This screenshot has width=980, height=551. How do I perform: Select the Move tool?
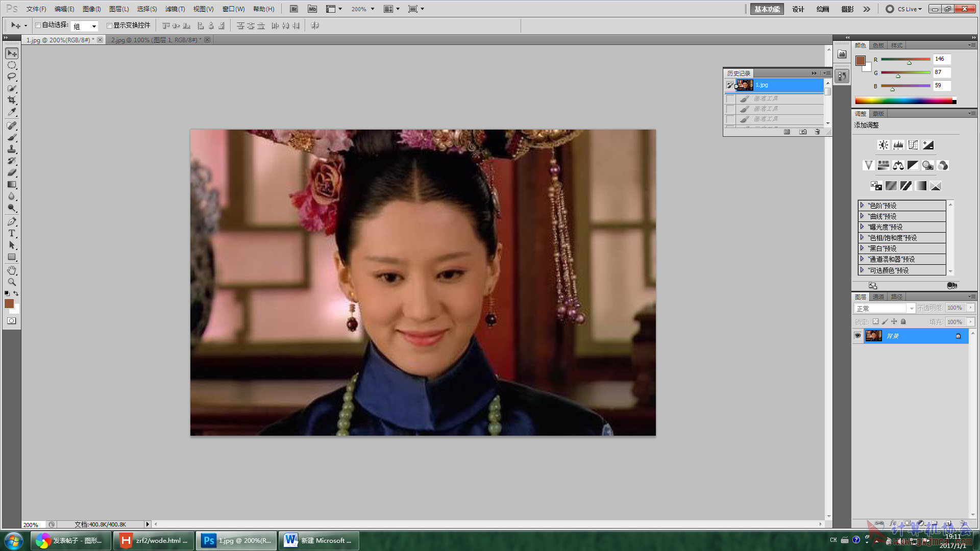[x=12, y=53]
